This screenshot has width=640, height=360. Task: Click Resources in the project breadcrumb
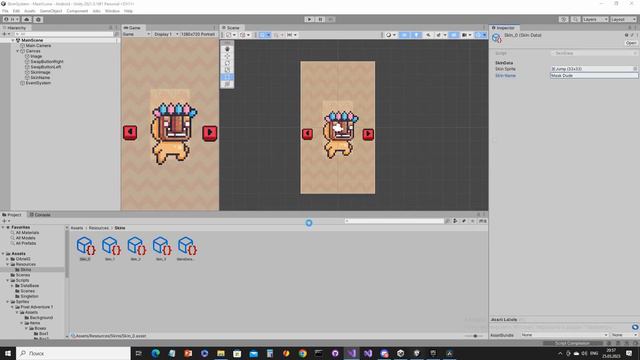(99, 228)
